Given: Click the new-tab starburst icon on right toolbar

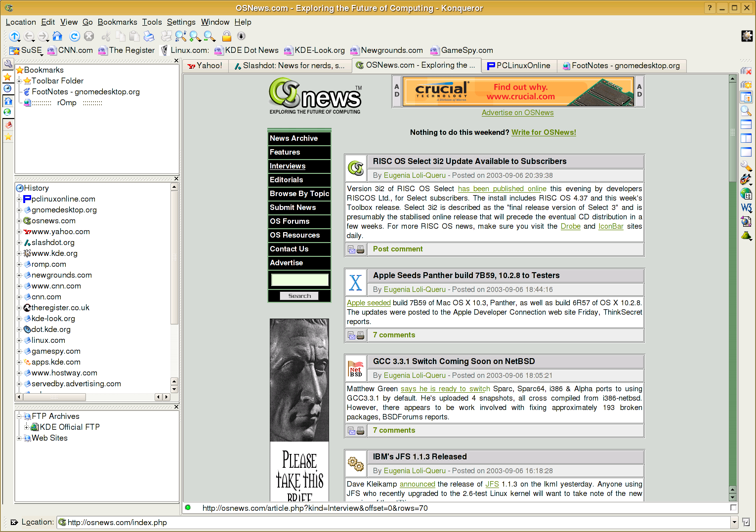Looking at the screenshot, I should click(746, 84).
